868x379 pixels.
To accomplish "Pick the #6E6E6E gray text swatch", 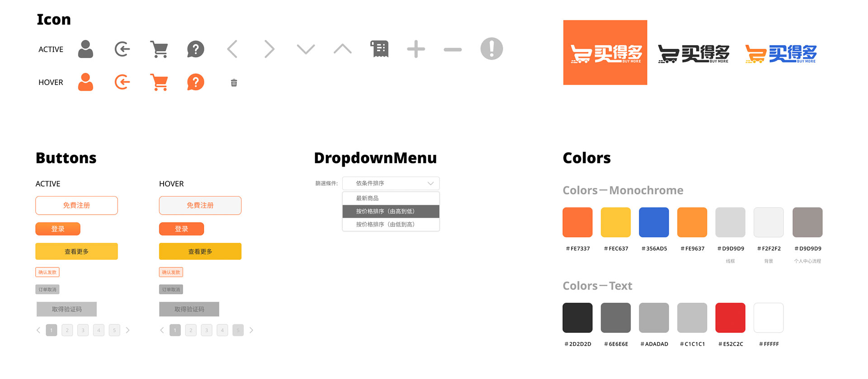I will click(616, 318).
